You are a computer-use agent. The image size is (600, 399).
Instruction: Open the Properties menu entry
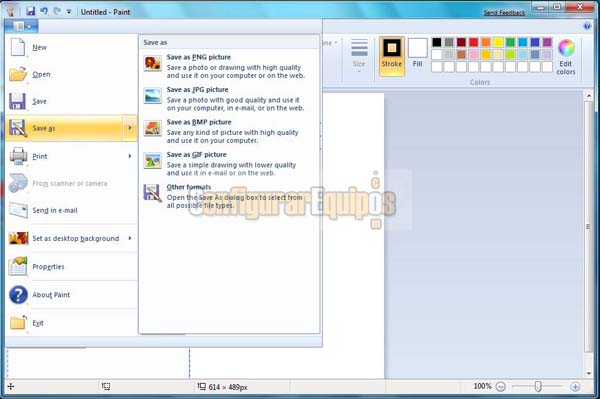point(71,267)
